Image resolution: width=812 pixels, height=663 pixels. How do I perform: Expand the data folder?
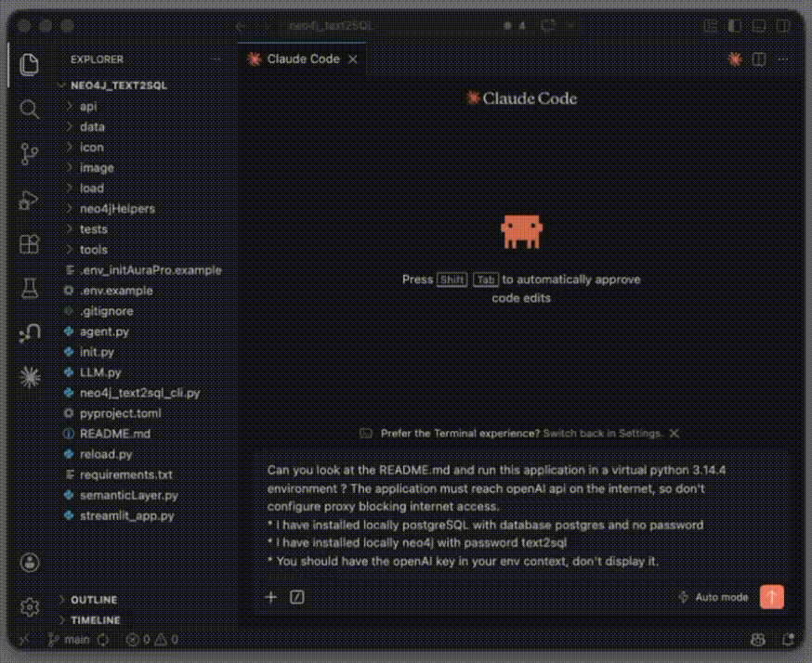click(92, 127)
